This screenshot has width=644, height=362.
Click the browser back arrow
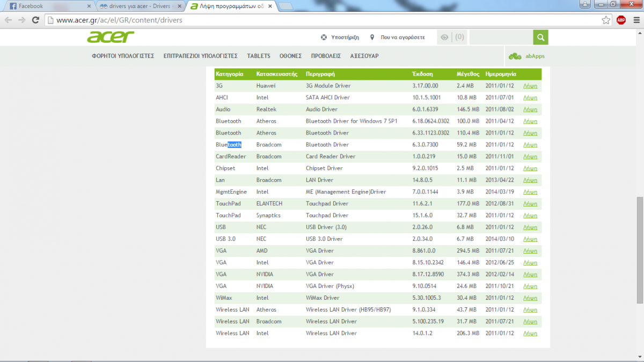coord(8,20)
